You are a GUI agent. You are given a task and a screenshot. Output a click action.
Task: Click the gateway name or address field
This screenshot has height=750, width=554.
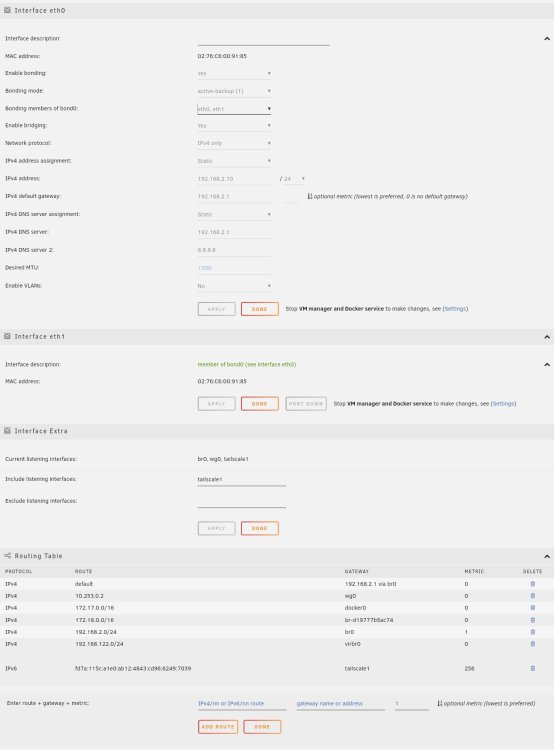pos(340,704)
